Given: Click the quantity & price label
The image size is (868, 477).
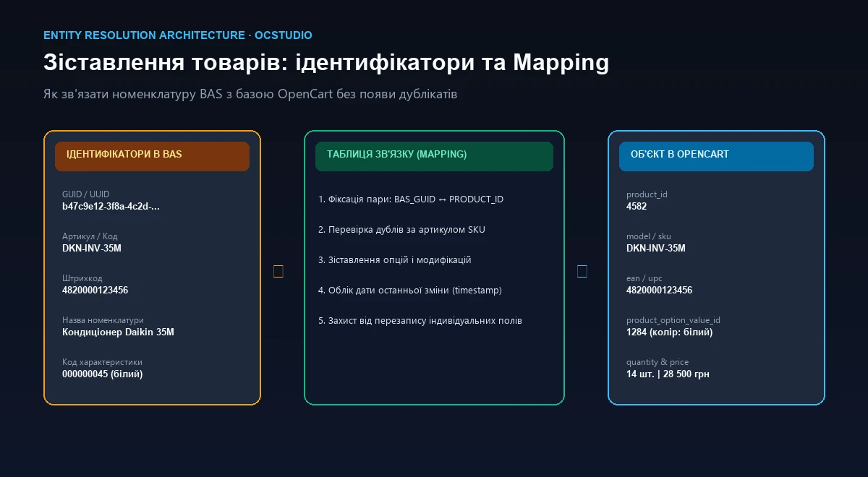Looking at the screenshot, I should pos(658,362).
